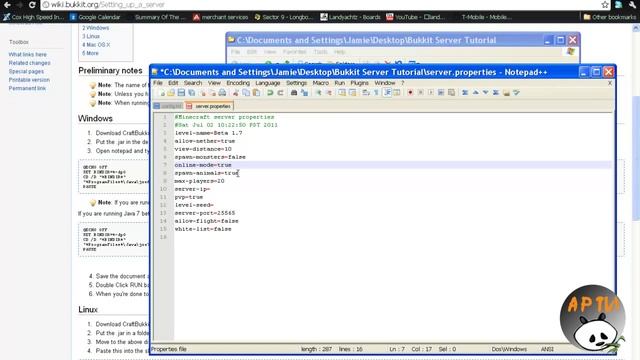The image size is (640, 360).
Task: Click the Replace toolbar icon
Action: tap(304, 93)
